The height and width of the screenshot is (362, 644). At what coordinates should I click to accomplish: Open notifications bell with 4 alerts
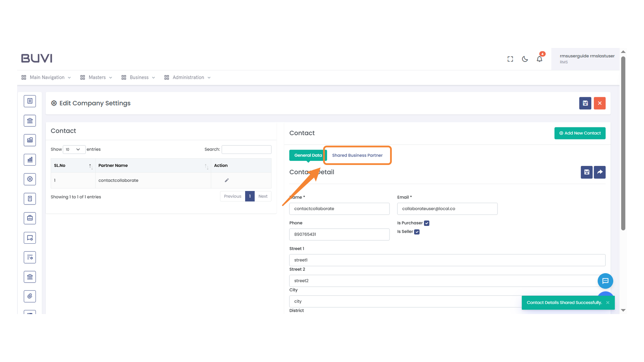tap(539, 59)
